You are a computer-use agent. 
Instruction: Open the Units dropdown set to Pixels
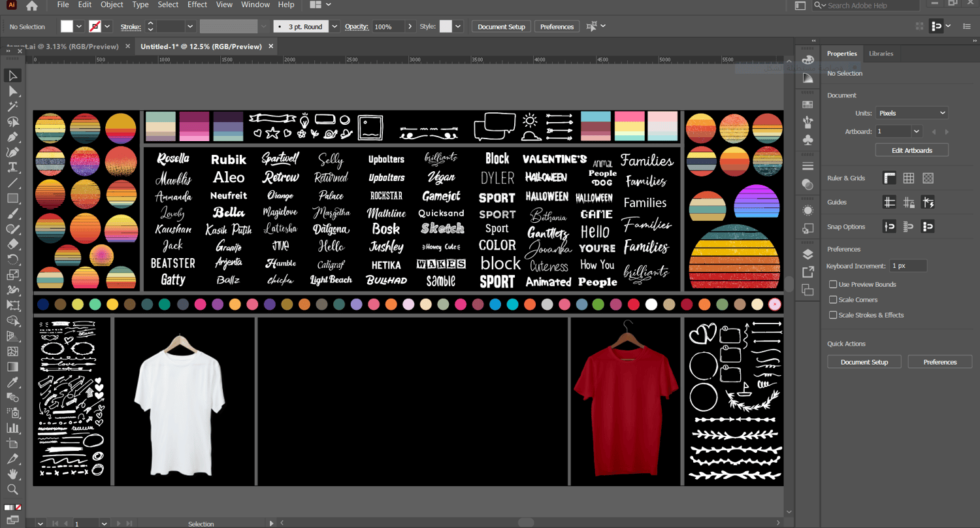pos(911,113)
